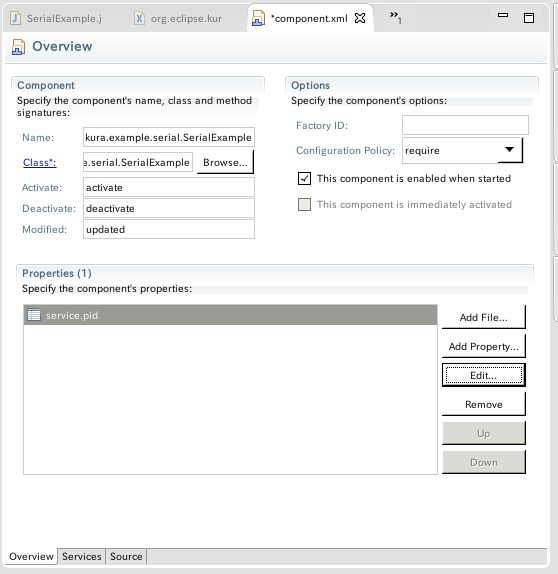Switch to the Source bottom tab
The image size is (558, 574).
click(126, 556)
